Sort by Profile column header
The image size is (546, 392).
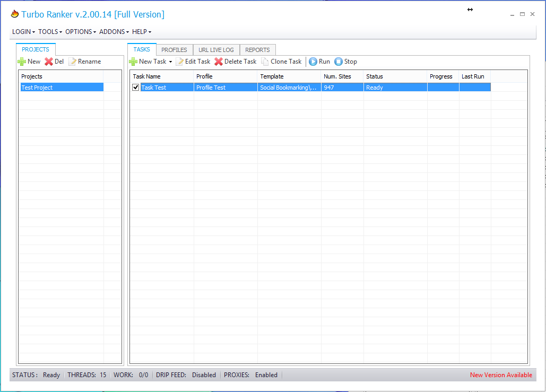tap(226, 76)
